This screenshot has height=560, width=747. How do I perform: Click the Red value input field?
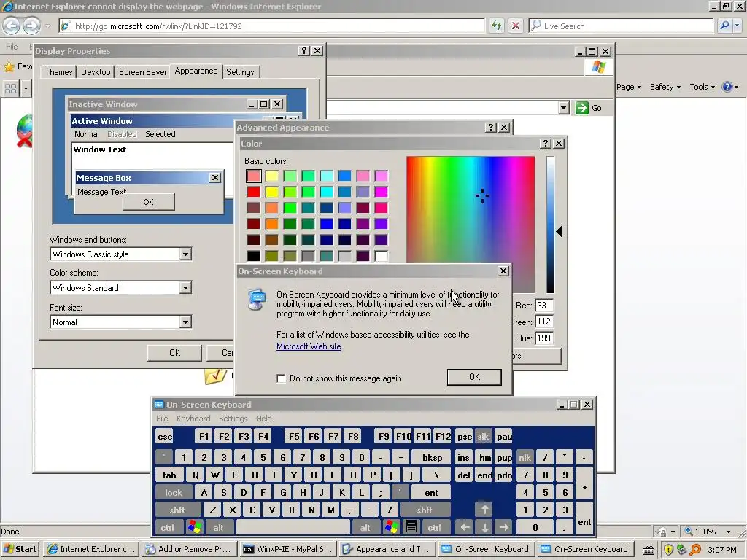point(543,306)
